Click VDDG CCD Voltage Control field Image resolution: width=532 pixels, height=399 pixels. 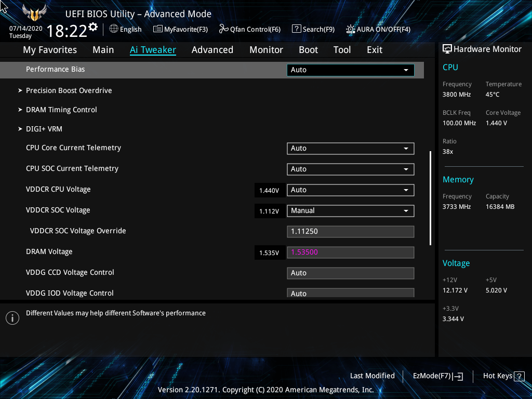[351, 273]
